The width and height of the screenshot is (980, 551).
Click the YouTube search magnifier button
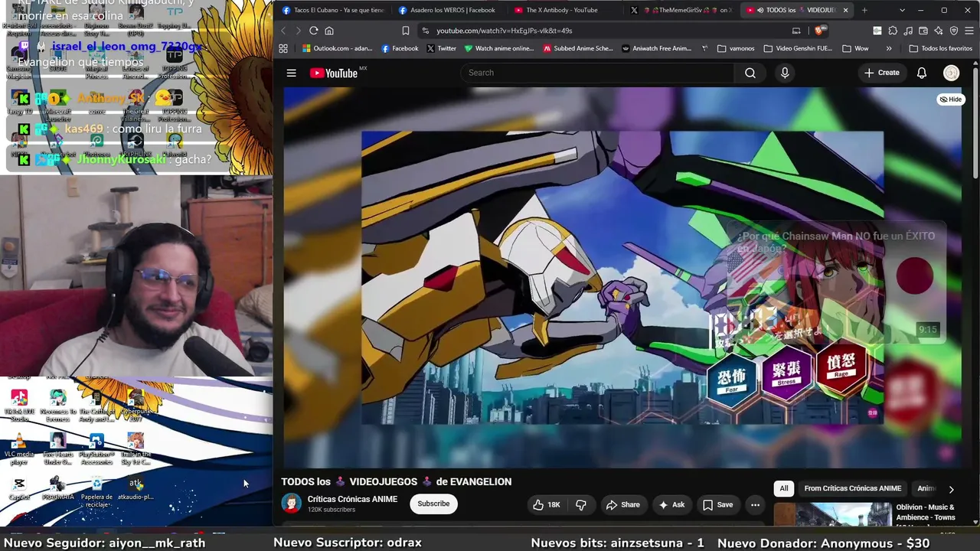click(x=750, y=73)
